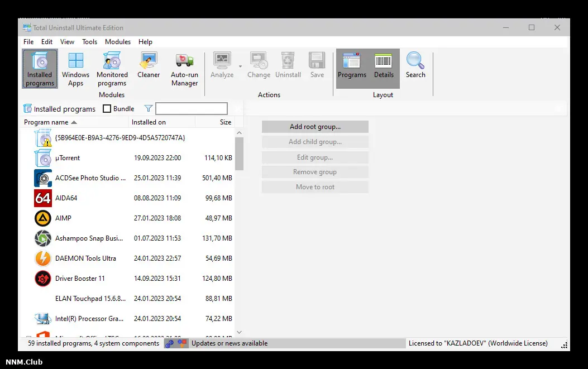Image resolution: width=588 pixels, height=369 pixels.
Task: Click the AIDA64 install date 08.08.2023 11:09
Action: 157,198
